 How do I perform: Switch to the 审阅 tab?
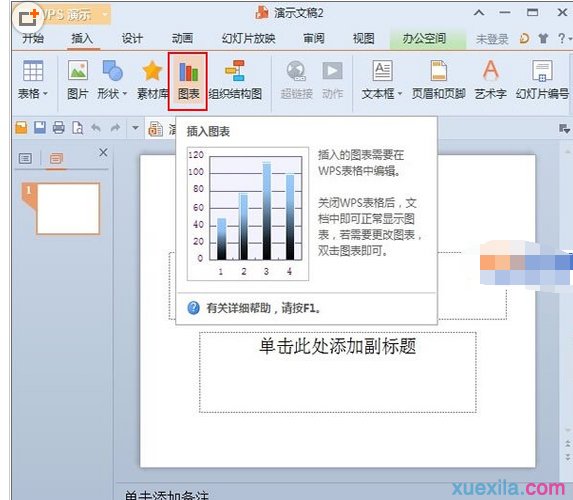pyautogui.click(x=314, y=38)
